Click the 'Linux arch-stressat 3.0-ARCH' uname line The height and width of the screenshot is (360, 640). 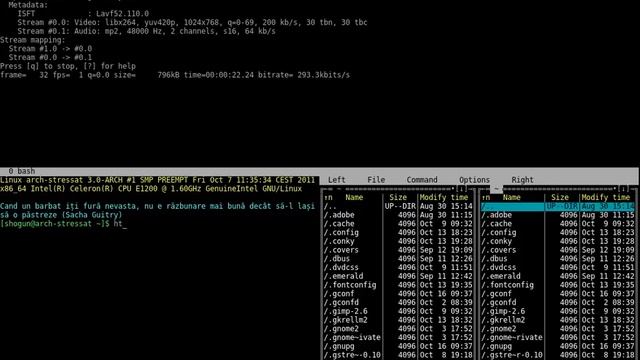(x=158, y=180)
